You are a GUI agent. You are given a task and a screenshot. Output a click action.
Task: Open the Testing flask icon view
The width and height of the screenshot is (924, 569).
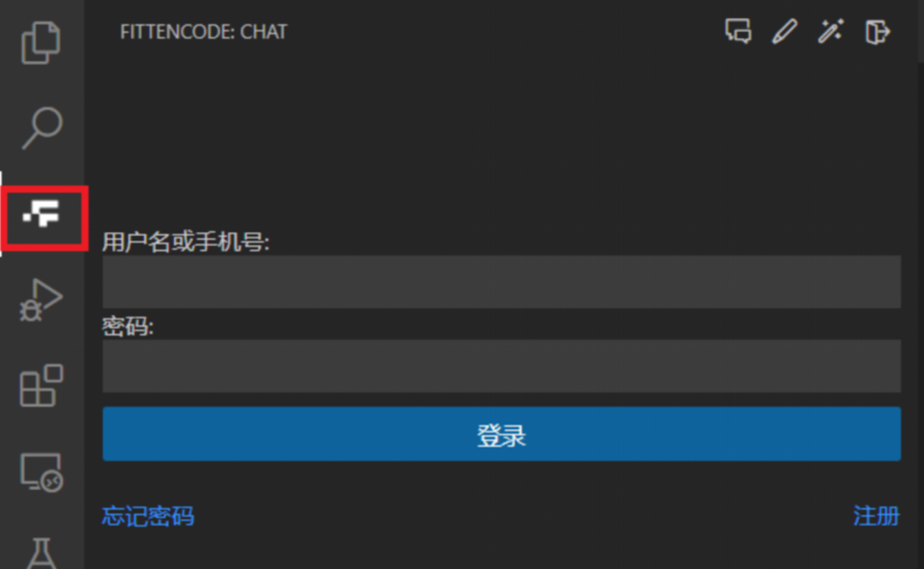coord(41,554)
